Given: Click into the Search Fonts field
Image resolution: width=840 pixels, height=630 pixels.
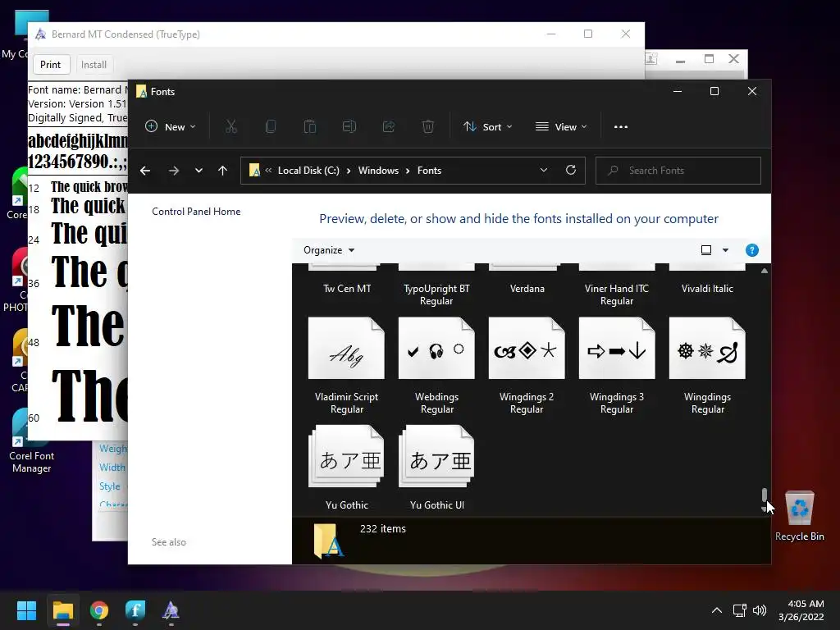Looking at the screenshot, I should pyautogui.click(x=678, y=171).
